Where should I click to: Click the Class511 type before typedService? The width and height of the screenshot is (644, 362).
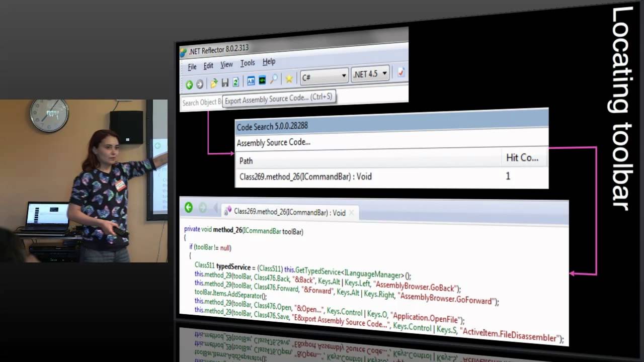[204, 265]
